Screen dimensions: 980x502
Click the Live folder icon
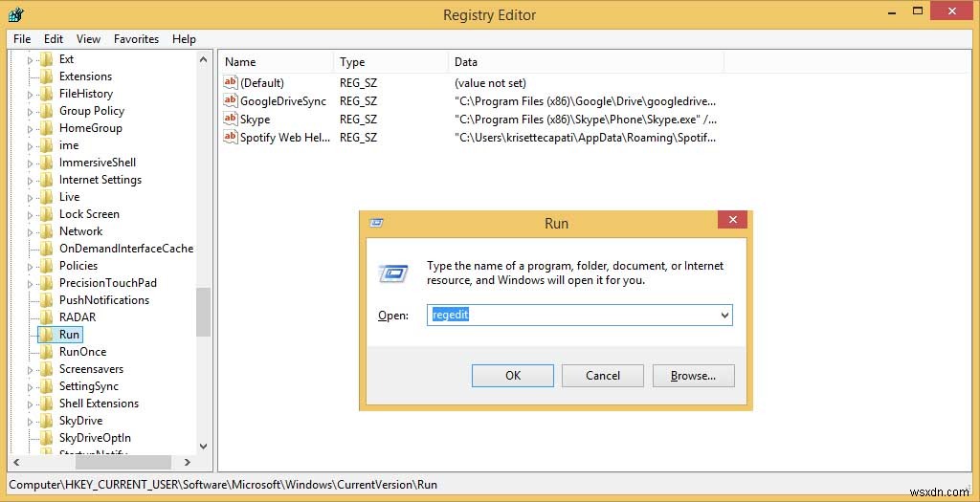tap(46, 197)
